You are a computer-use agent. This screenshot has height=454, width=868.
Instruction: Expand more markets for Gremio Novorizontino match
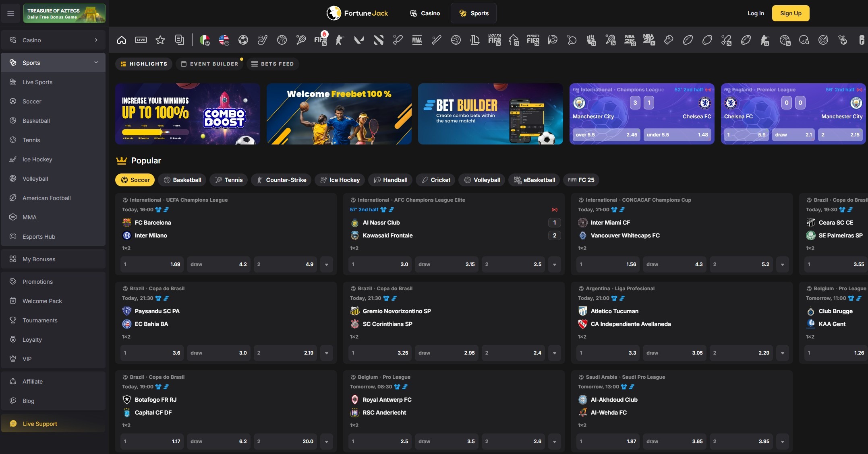pos(555,353)
